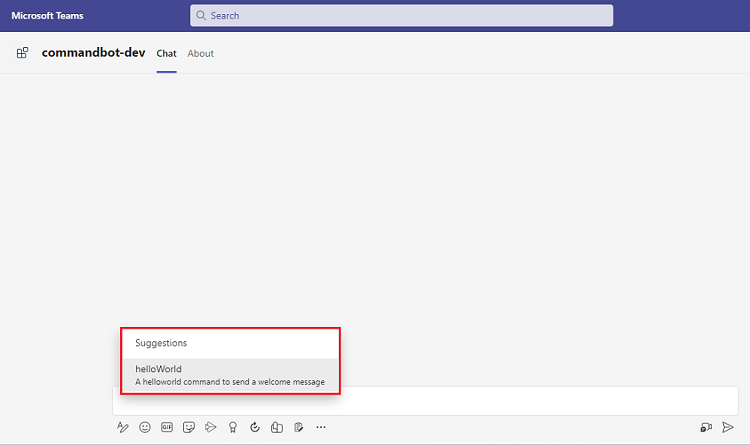Open the sticker picker

tap(189, 427)
